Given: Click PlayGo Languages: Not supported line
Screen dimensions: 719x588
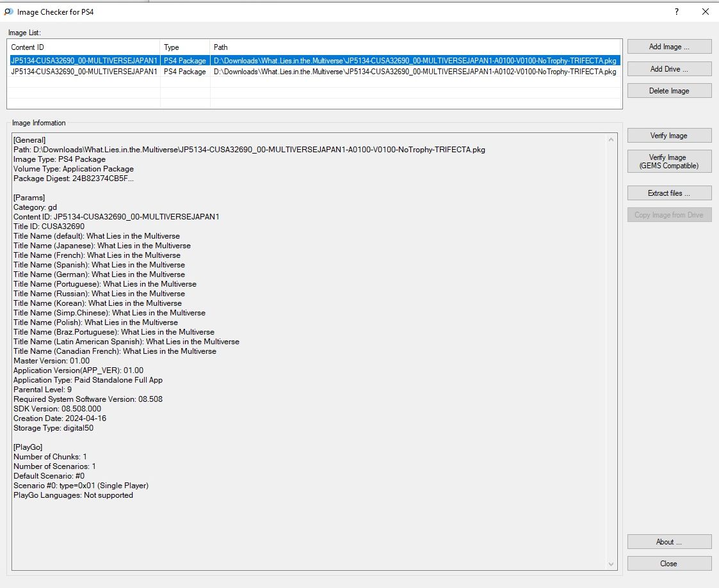Looking at the screenshot, I should tap(74, 495).
